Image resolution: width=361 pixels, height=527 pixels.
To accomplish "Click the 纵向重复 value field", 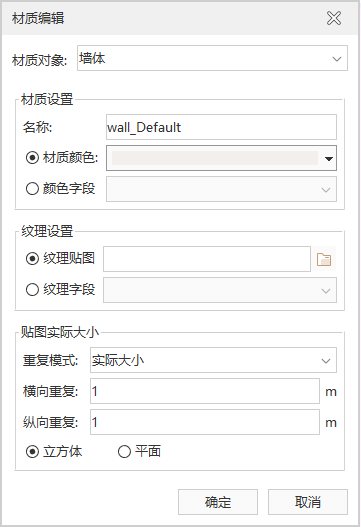I will (x=205, y=422).
